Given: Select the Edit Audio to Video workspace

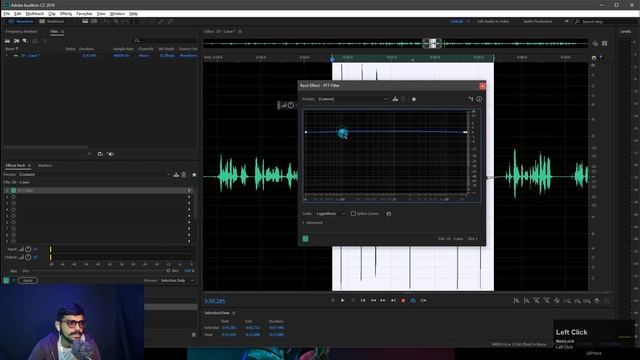Looking at the screenshot, I should click(493, 21).
